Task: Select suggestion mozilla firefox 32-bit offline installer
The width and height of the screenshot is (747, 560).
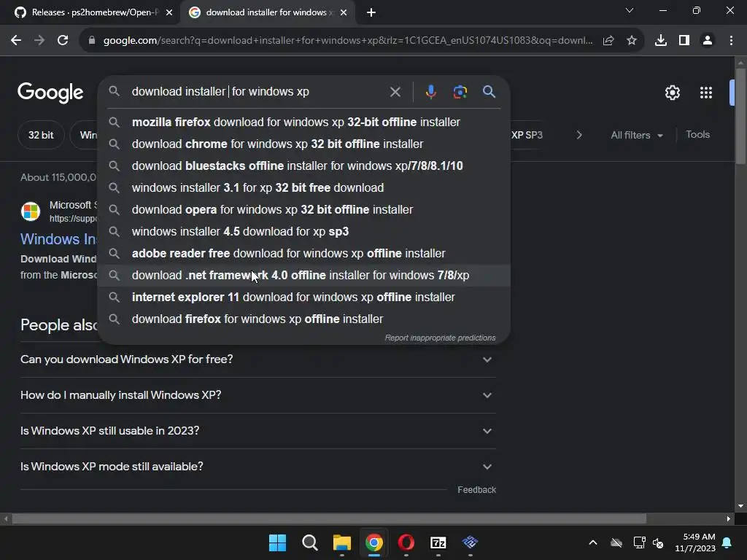Action: [304, 122]
